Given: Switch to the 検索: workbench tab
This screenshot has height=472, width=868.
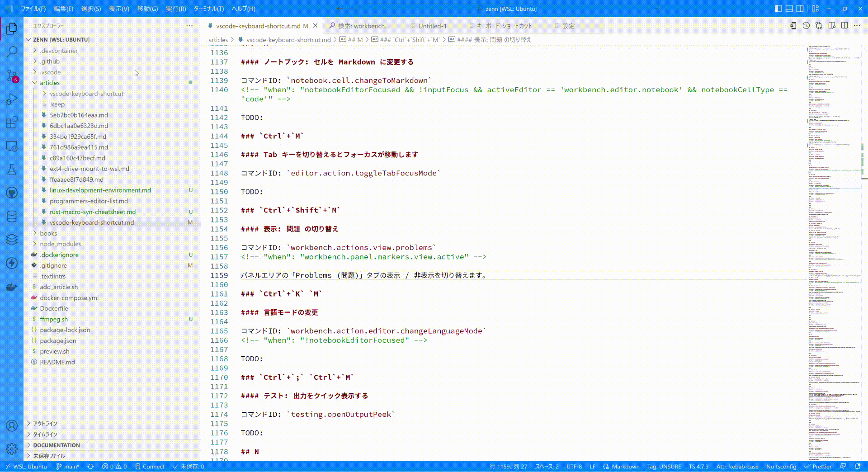Looking at the screenshot, I should click(x=363, y=26).
